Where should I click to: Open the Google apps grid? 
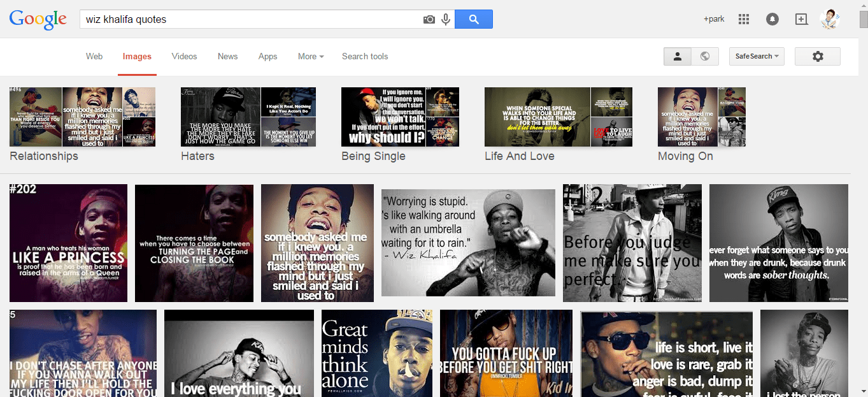coord(744,19)
